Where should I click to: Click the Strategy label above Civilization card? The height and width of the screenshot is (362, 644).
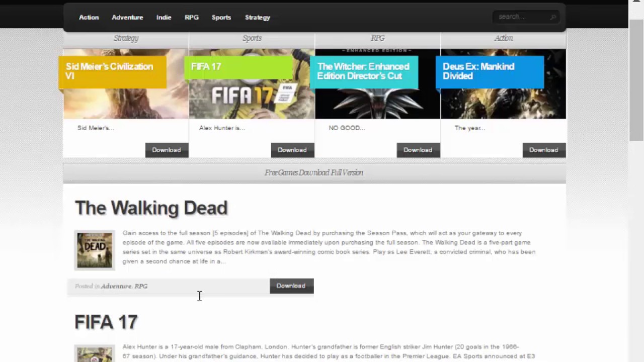click(126, 38)
